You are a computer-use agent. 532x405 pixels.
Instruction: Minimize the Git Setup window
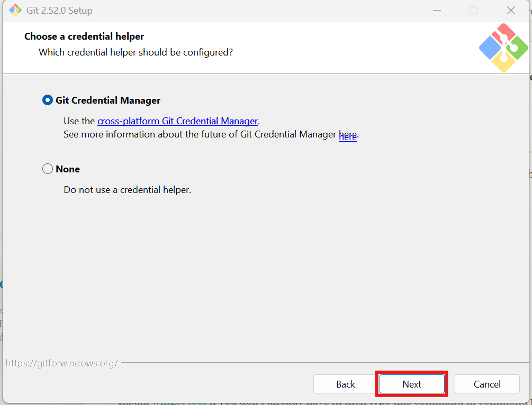point(437,10)
